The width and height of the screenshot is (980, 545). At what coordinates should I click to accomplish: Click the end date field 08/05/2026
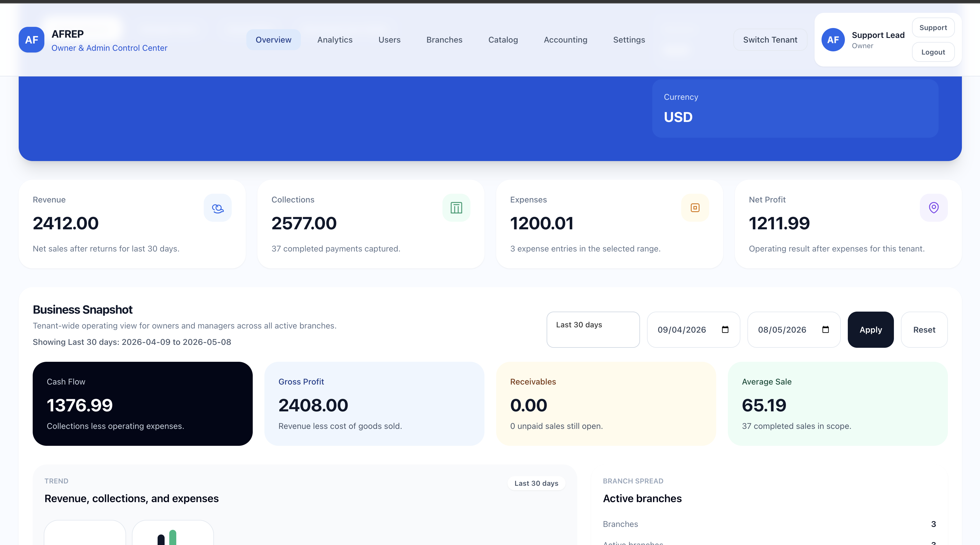pyautogui.click(x=794, y=329)
